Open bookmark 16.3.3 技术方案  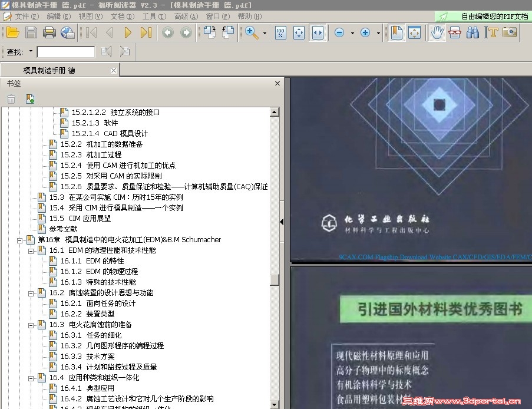88,357
